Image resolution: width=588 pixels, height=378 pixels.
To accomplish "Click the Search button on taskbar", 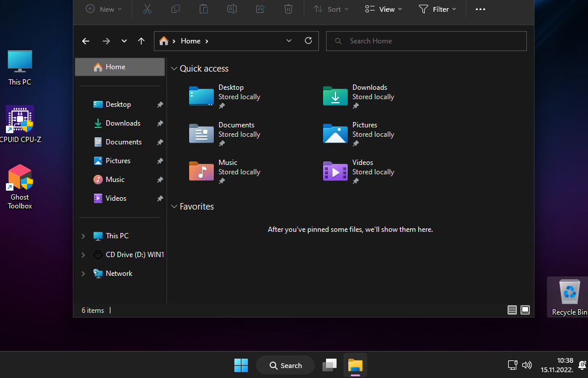I will coord(285,365).
